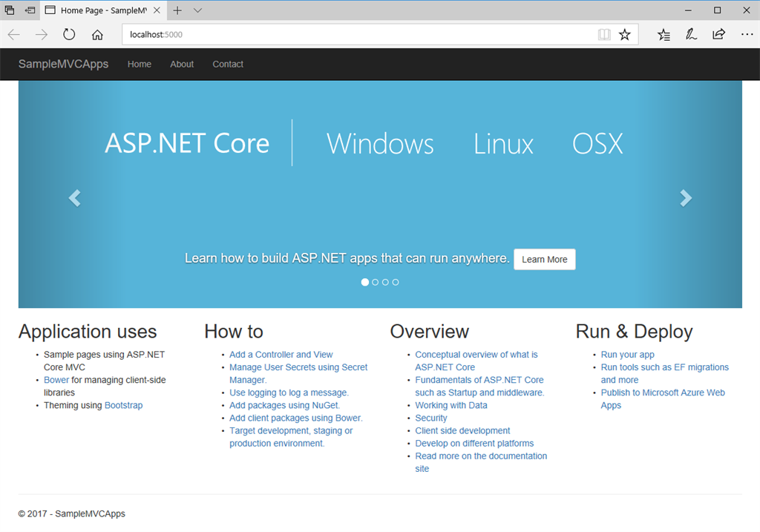Image resolution: width=760 pixels, height=532 pixels.
Task: Click the Share icon in the toolbar
Action: point(718,34)
